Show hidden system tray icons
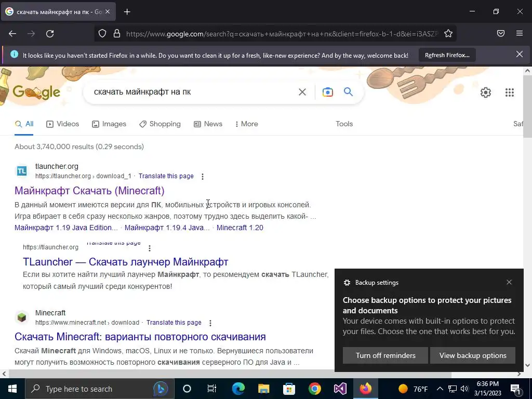Viewport: 532px width, 399px height. pyautogui.click(x=440, y=389)
